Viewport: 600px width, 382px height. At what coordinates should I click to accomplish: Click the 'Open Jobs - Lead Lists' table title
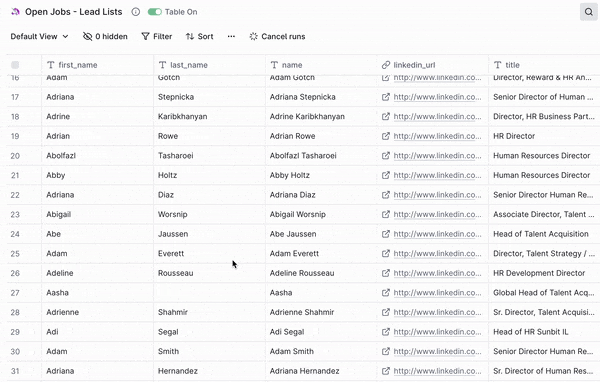(x=73, y=12)
